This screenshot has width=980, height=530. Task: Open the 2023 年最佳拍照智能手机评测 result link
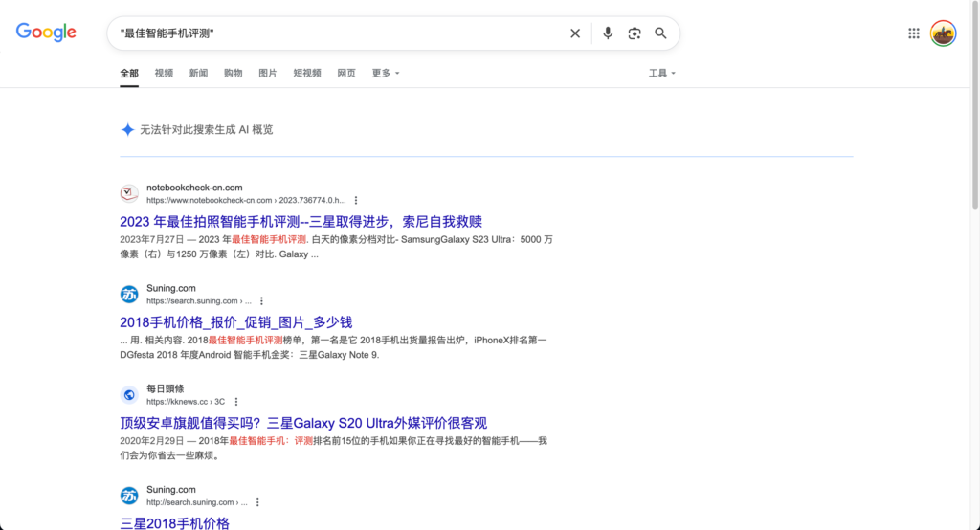(301, 222)
